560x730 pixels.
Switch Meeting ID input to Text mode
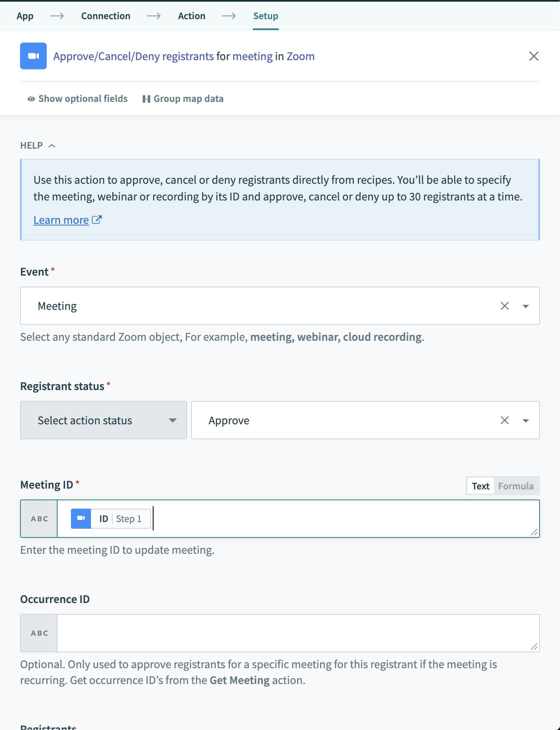tap(480, 486)
